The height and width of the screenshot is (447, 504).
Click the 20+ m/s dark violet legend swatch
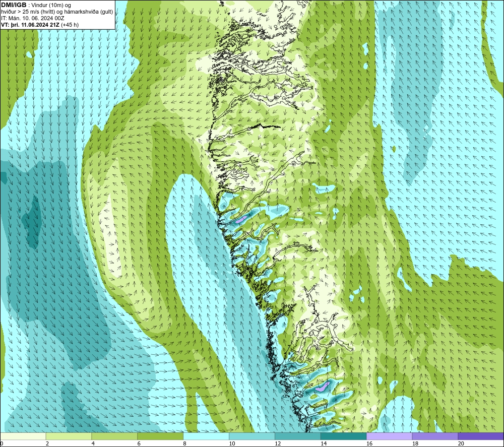480,436
